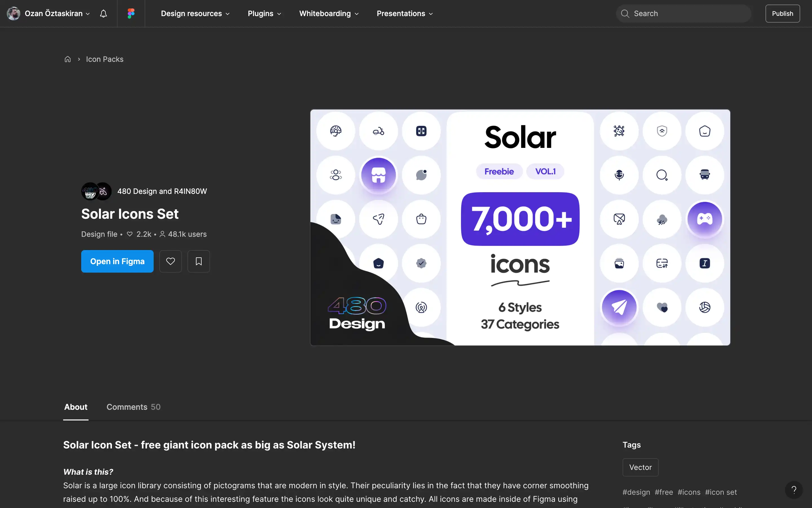Expand the Presentations menu
This screenshot has width=812, height=508.
tap(405, 14)
